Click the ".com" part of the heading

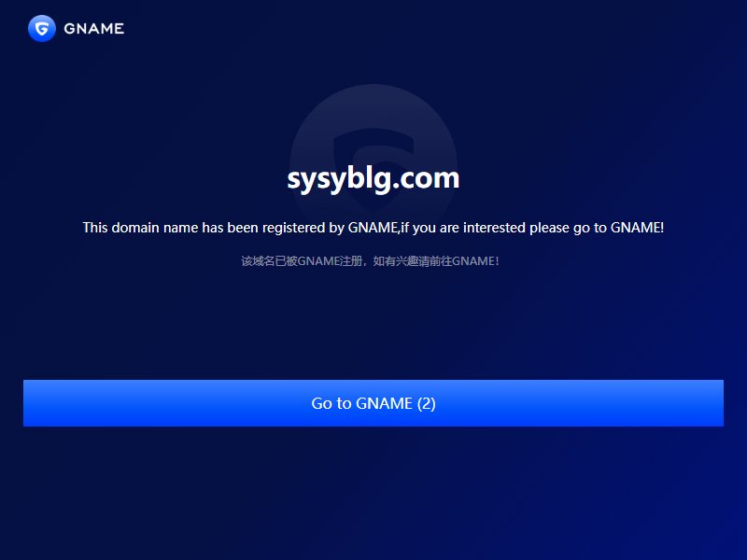coord(426,178)
